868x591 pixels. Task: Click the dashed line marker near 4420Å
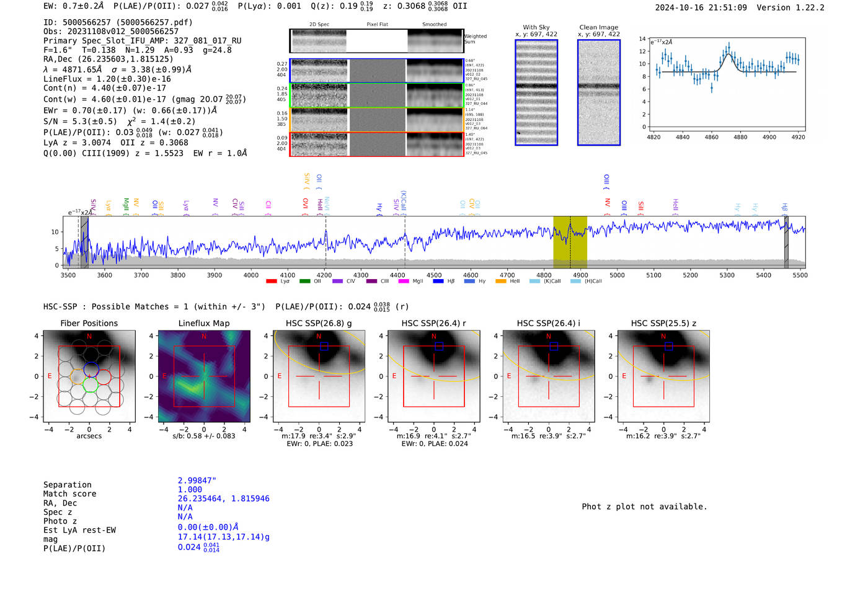pyautogui.click(x=405, y=242)
